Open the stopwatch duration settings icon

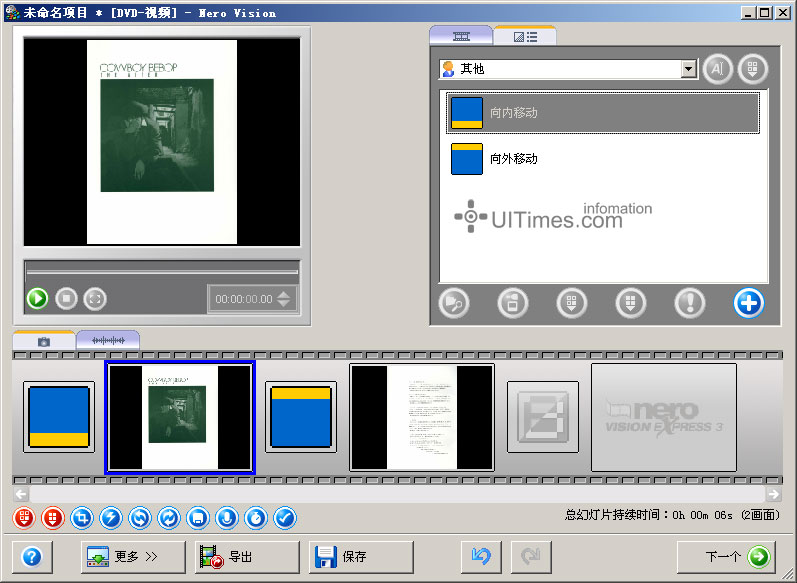click(256, 518)
